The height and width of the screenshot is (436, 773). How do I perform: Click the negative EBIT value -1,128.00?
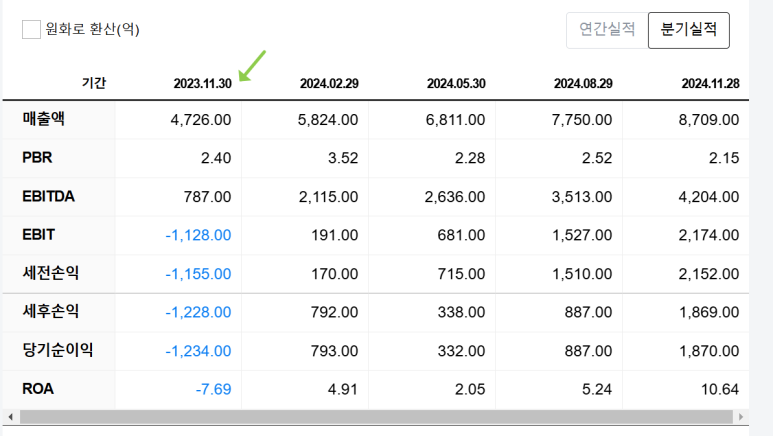pos(198,235)
